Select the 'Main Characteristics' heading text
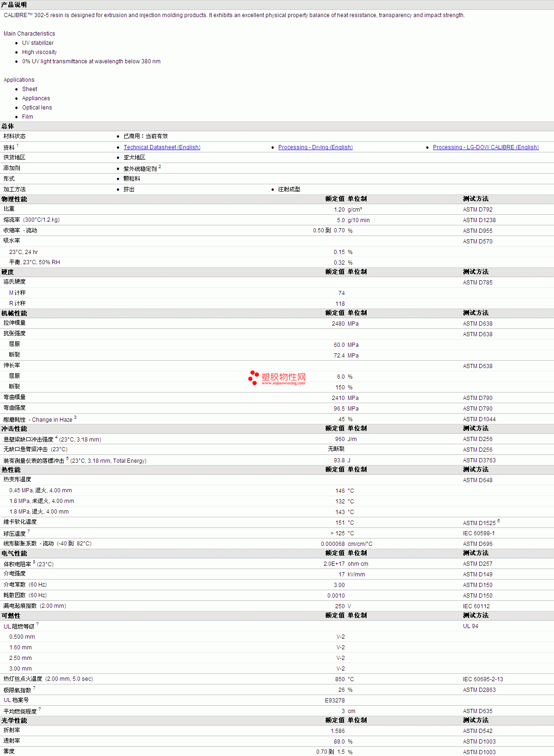Screen dimensions: 554x756 (x=30, y=34)
